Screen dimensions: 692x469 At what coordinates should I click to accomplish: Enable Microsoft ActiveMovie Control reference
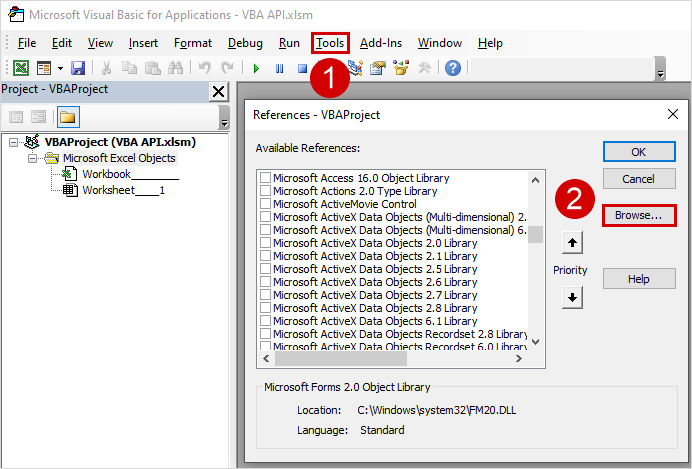pos(265,204)
